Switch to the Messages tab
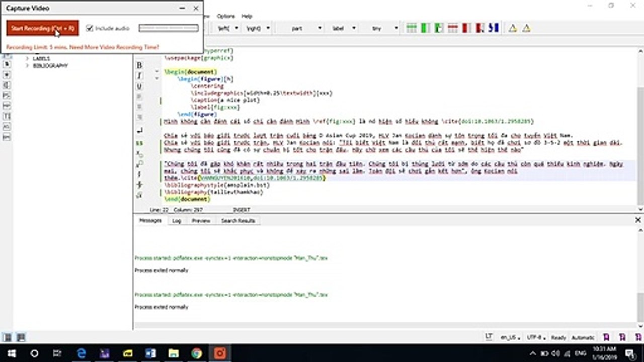The height and width of the screenshot is (362, 644). tap(150, 220)
